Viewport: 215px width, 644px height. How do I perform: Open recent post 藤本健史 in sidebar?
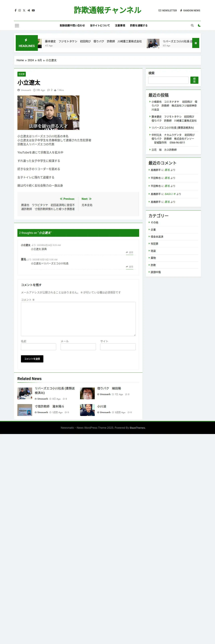pos(174,119)
